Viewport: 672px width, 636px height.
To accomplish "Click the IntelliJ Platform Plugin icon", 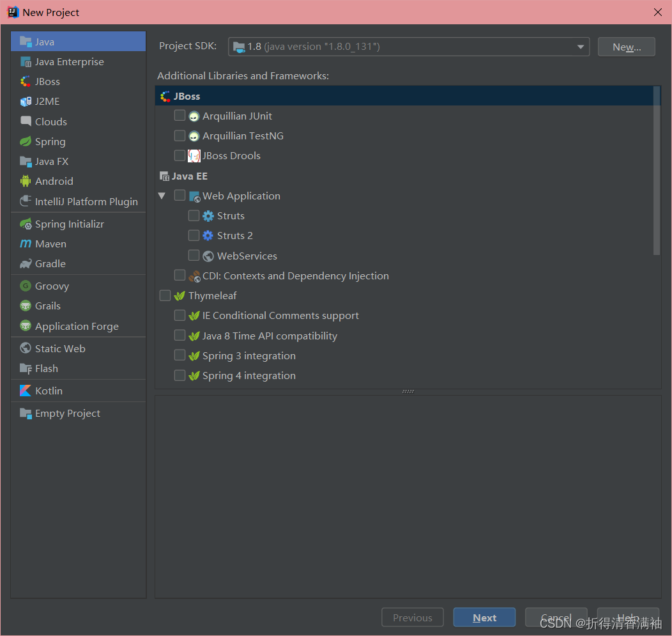I will pos(26,201).
